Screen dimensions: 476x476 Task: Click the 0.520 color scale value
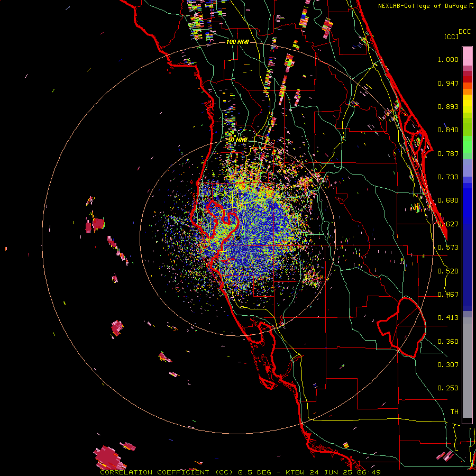click(448, 271)
